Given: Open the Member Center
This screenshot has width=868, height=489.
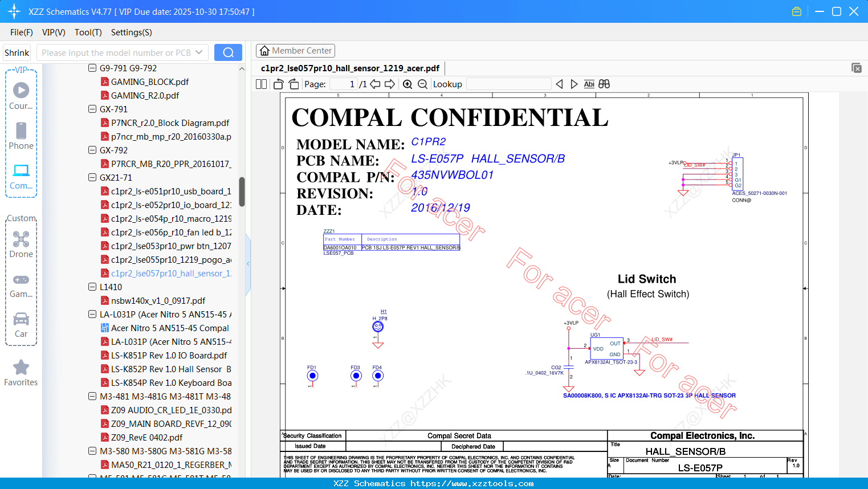Looking at the screenshot, I should pyautogui.click(x=295, y=51).
